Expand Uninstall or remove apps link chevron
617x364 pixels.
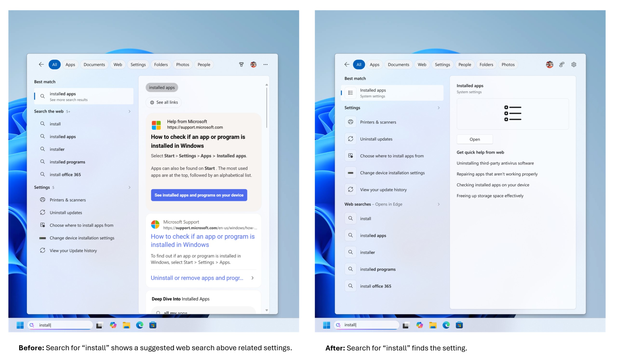252,278
